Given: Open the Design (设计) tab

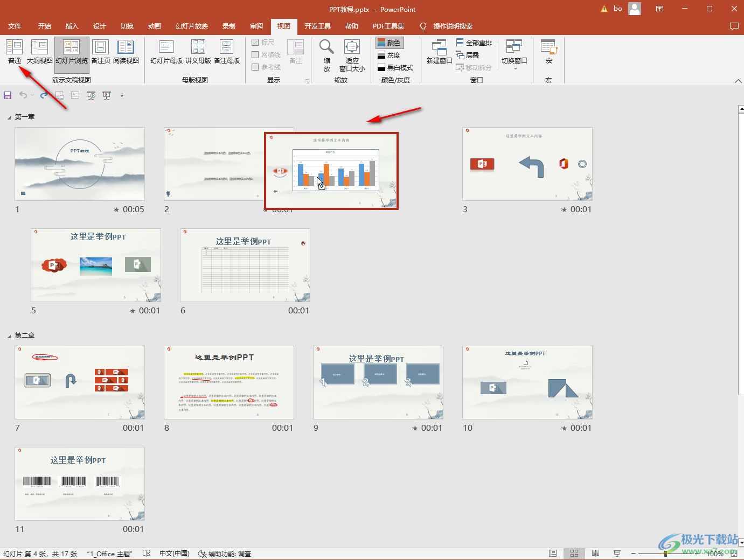Looking at the screenshot, I should (x=99, y=26).
